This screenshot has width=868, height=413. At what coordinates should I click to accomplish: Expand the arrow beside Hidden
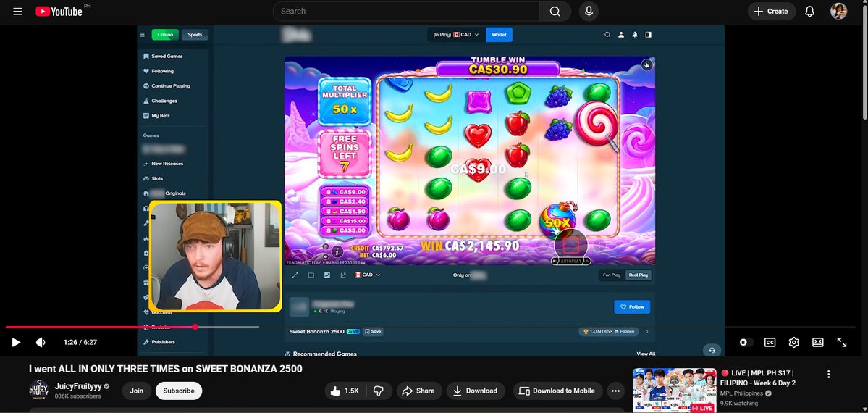click(647, 332)
